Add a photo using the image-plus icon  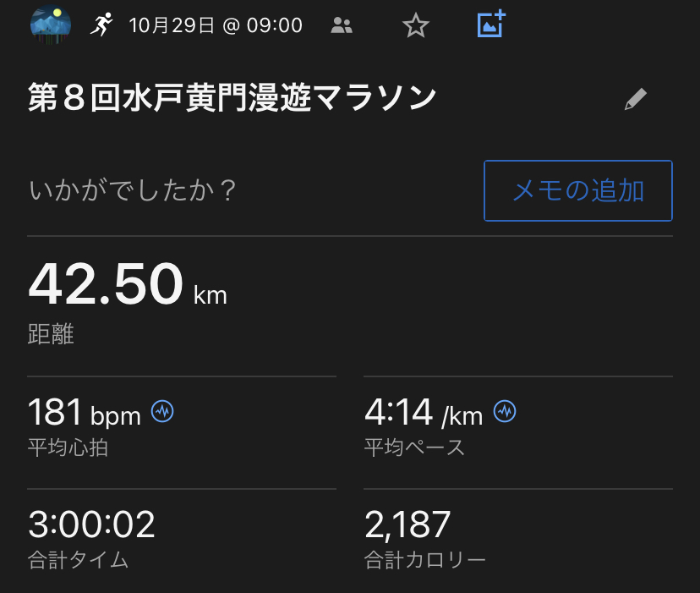coord(491,24)
